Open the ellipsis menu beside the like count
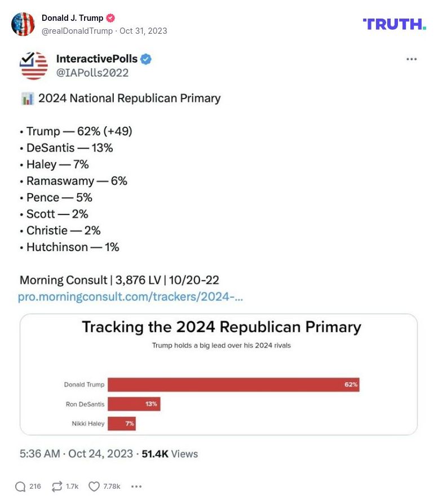 click(136, 485)
